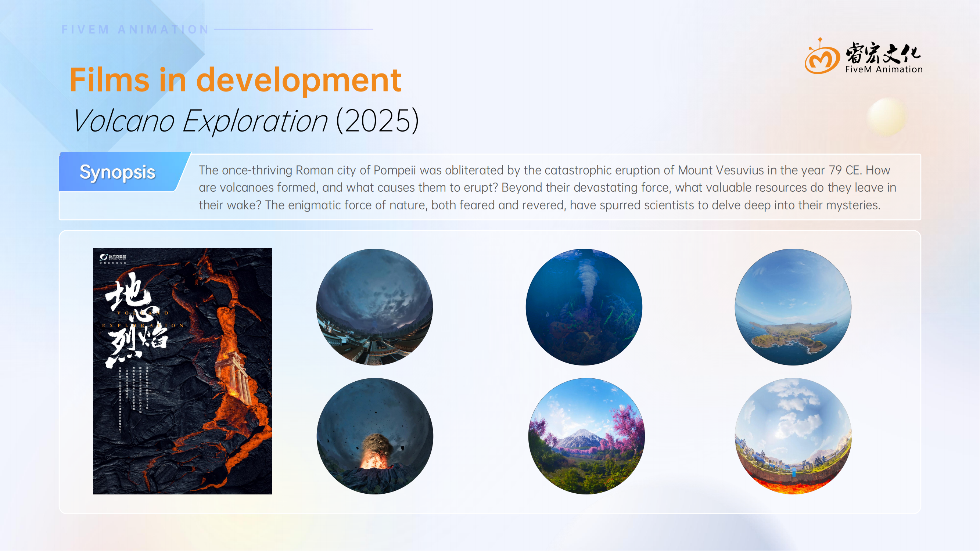Open the erupting volcano fisheye image
The image size is (980, 551).
point(375,436)
